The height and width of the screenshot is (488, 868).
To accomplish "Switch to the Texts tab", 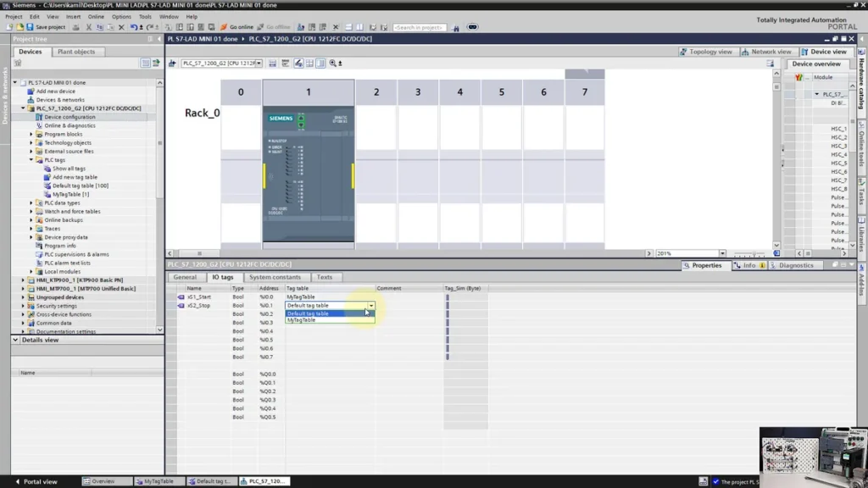I will pos(325,277).
